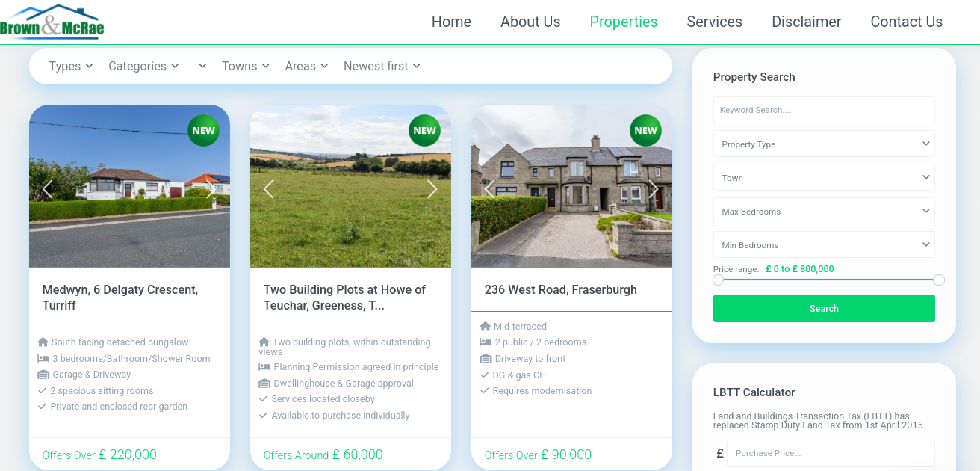980x471 pixels.
Task: Show next photo of Medwyn bungalow
Action: tap(211, 189)
